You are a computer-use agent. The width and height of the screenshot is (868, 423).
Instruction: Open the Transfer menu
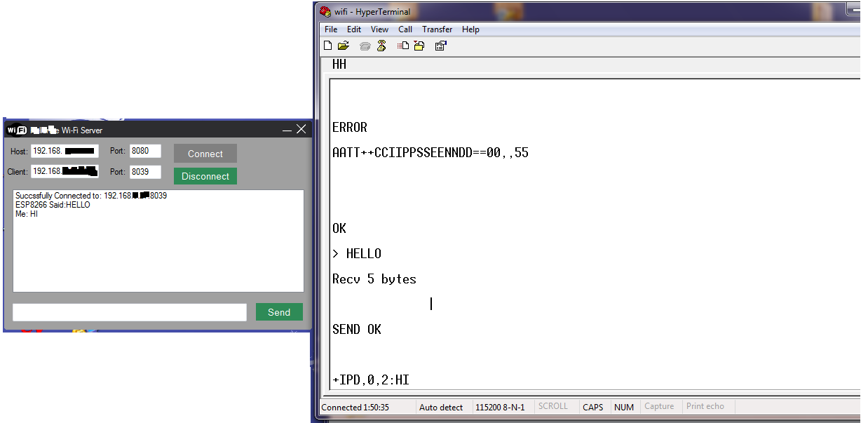tap(438, 29)
